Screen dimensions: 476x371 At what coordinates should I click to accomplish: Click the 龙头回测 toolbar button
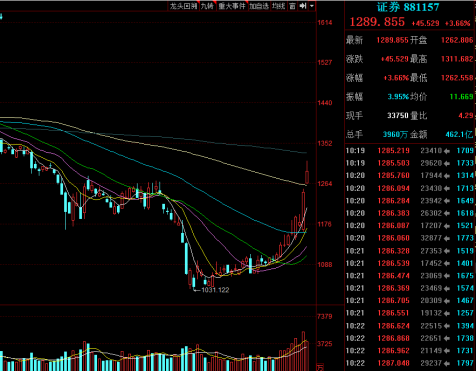coord(183,6)
